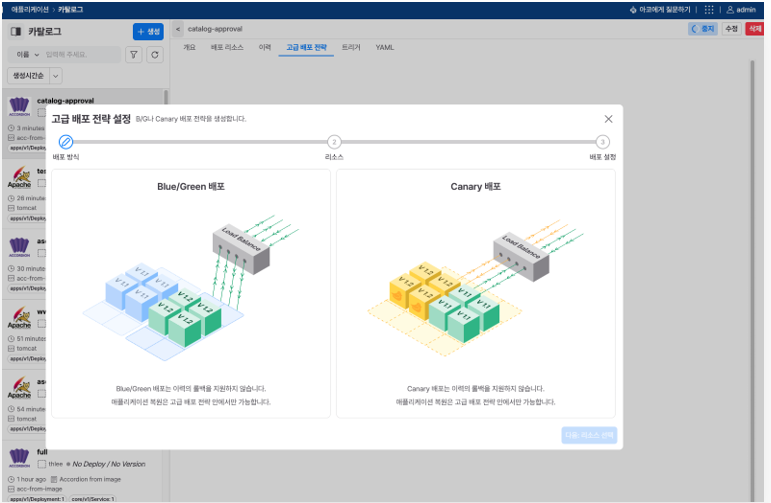Click the Accordion logo in the 30 minutes row
771x503 pixels.
pos(19,247)
